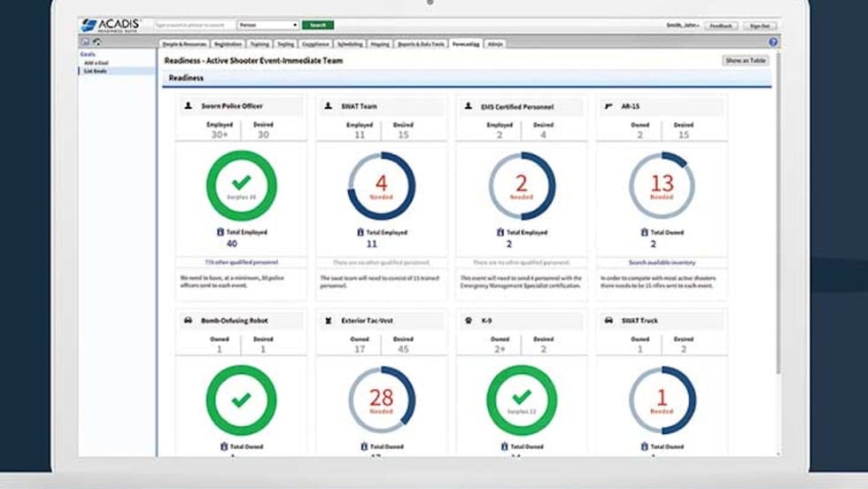Click the Sign Out button
868x489 pixels.
(759, 26)
